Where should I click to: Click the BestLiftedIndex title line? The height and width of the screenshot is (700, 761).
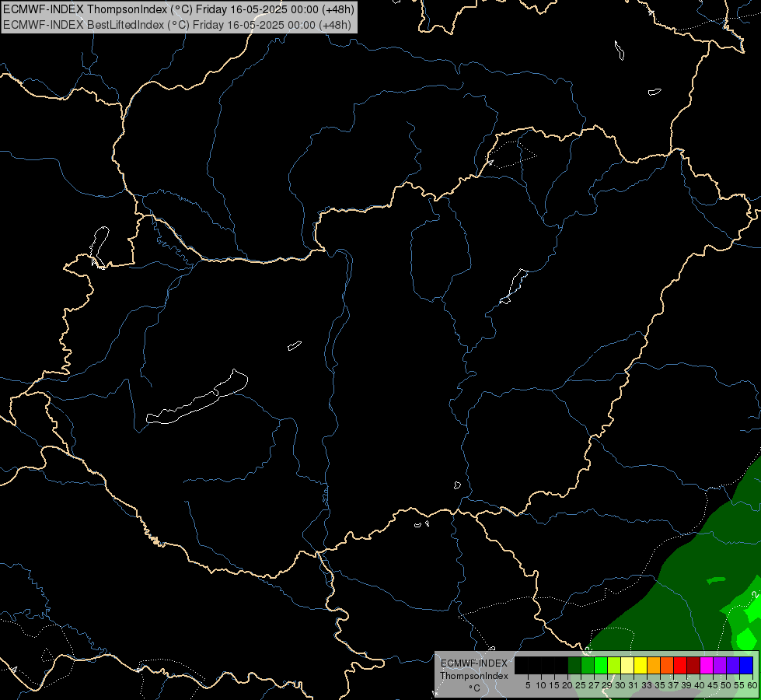click(x=176, y=25)
